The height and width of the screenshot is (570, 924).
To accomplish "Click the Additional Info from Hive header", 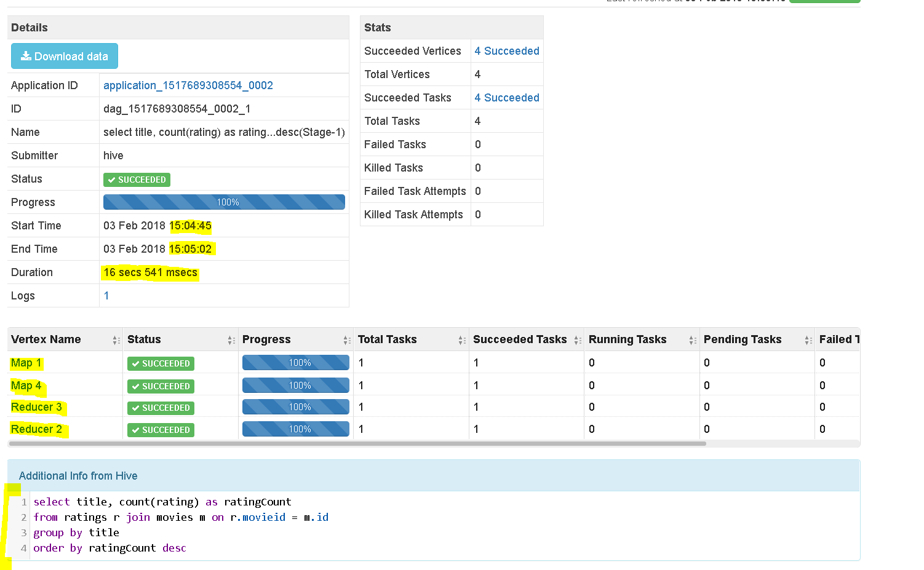I will [434, 476].
